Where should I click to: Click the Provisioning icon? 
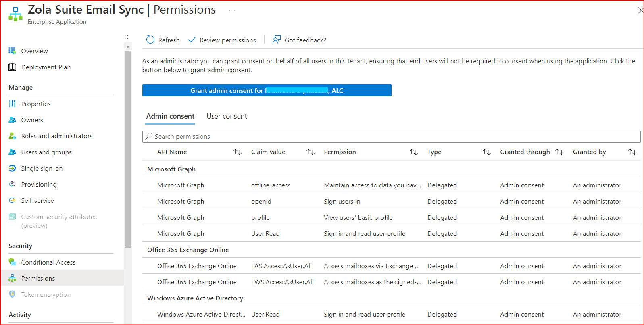[12, 184]
